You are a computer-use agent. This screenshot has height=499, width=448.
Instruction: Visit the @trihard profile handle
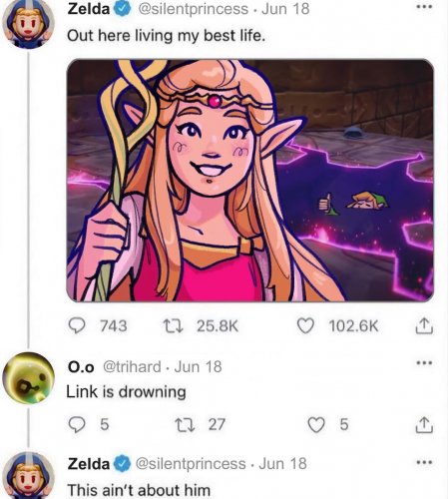(132, 367)
